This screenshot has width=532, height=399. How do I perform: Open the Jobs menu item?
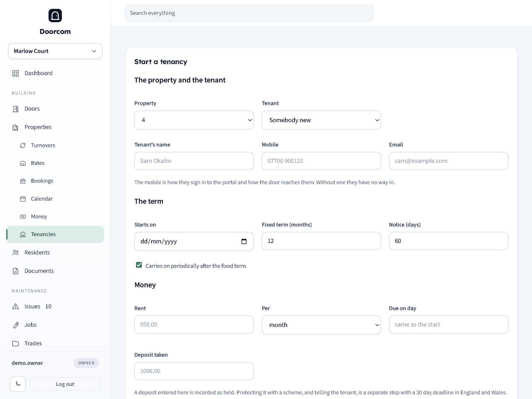point(55,325)
